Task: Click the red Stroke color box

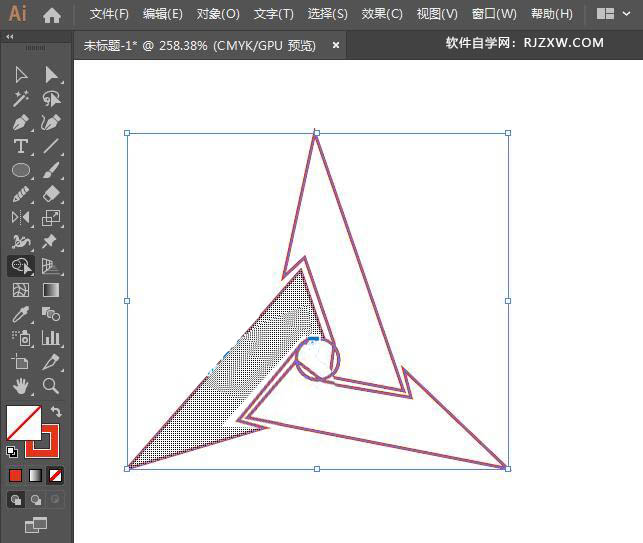Action: click(50, 449)
